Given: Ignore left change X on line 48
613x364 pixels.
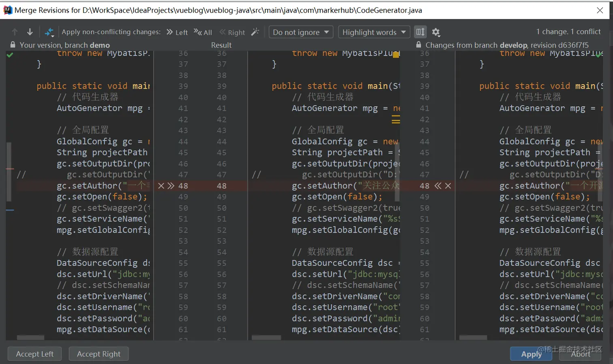Looking at the screenshot, I should [x=161, y=186].
